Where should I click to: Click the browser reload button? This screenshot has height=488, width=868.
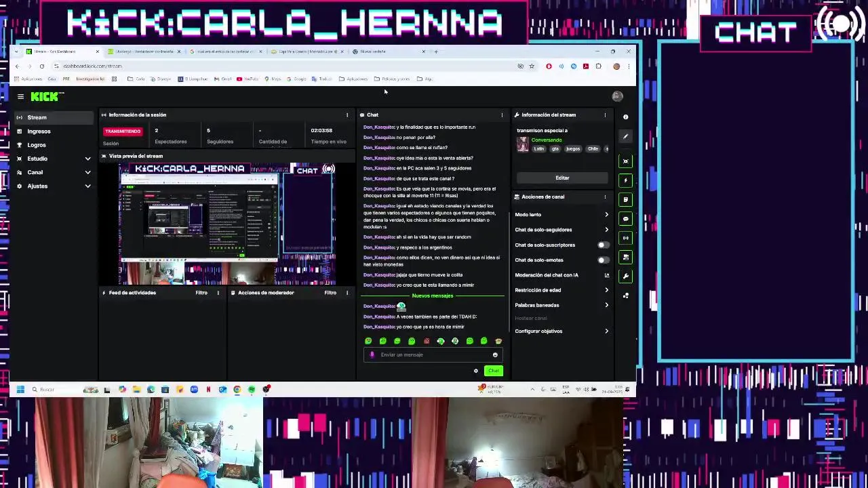pos(41,66)
